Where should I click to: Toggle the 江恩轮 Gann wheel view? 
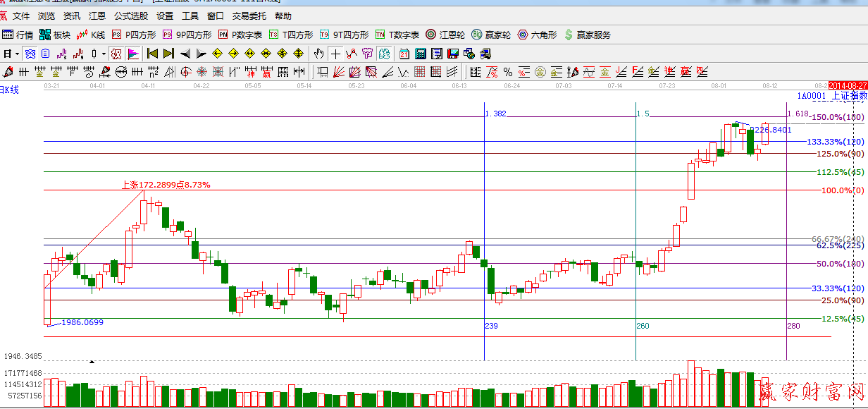coord(445,35)
